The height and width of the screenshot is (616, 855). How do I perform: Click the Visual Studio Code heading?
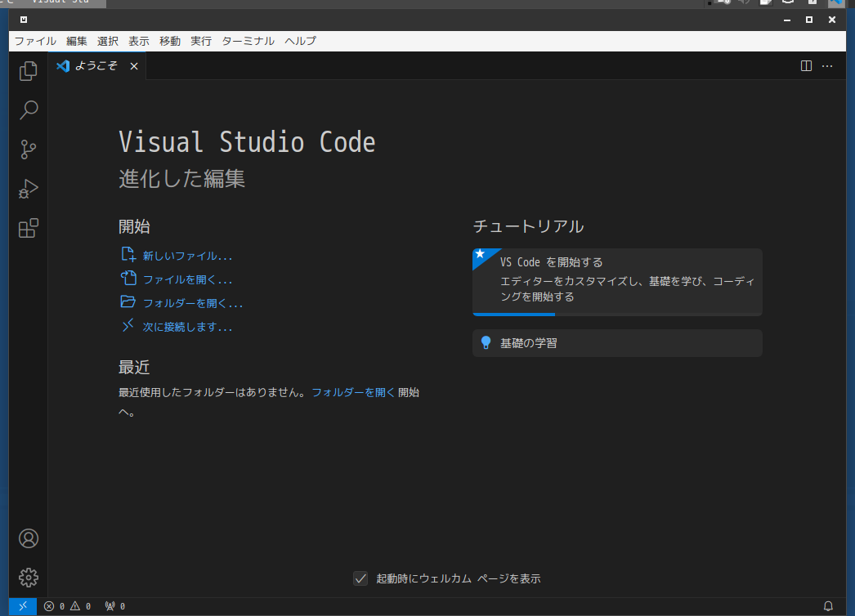(247, 142)
